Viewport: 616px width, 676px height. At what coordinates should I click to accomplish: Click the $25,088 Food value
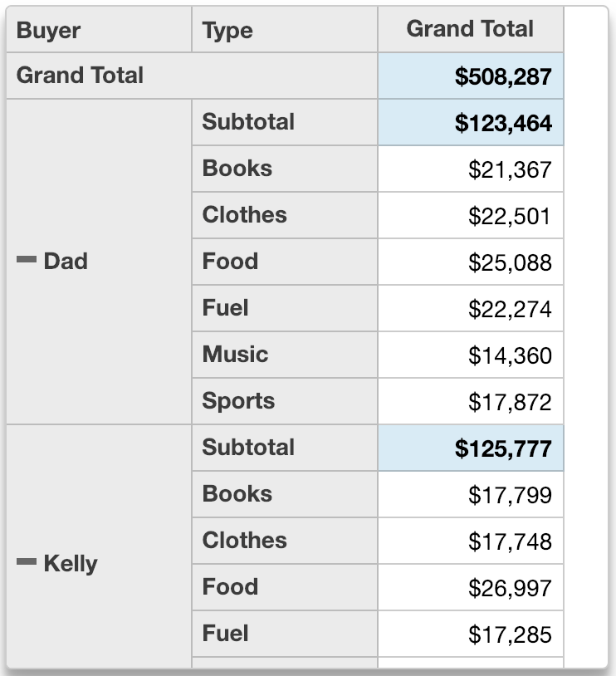coord(509,263)
